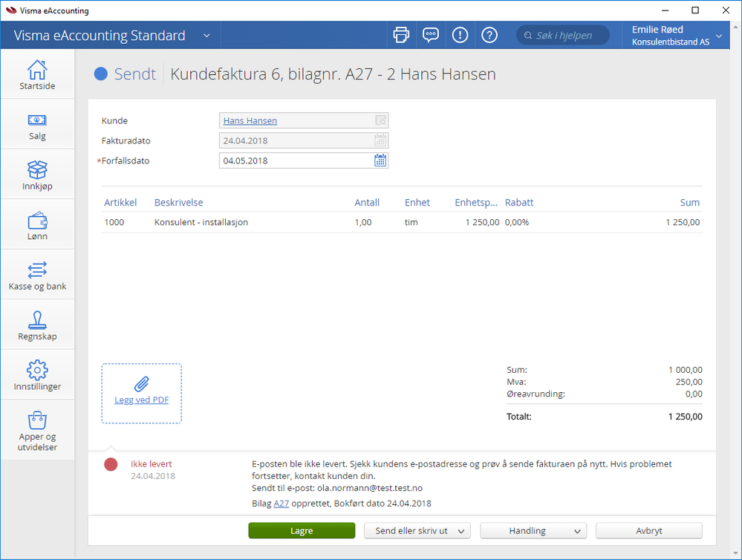Open the Handling dropdown
This screenshot has width=742, height=560.
(x=533, y=530)
